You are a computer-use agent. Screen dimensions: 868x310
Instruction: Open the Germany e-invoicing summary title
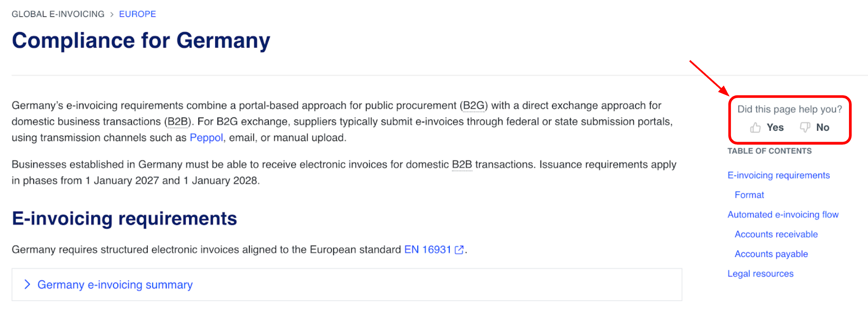(x=115, y=285)
